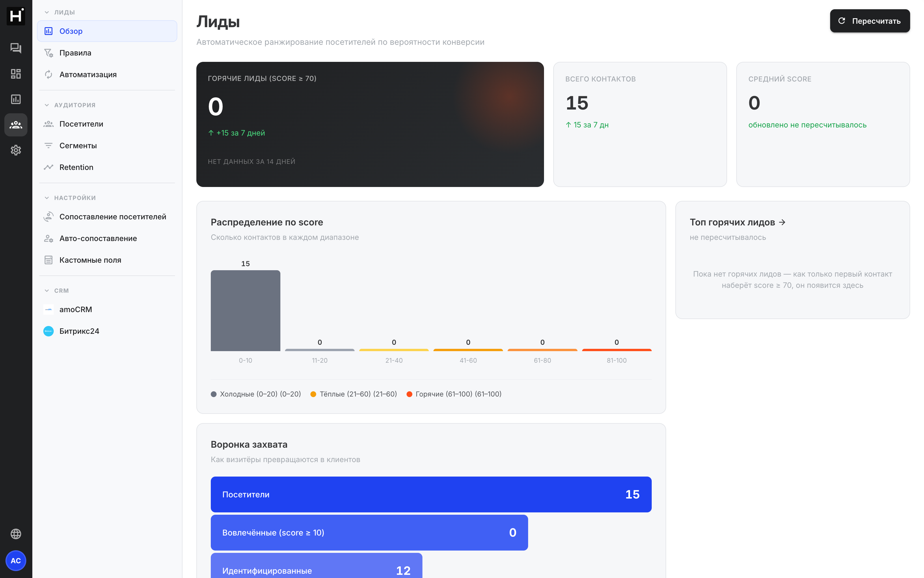Click the globe language icon

tap(16, 534)
